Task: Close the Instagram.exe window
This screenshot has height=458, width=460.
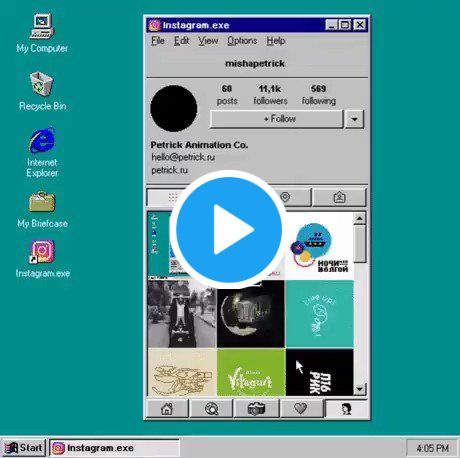Action: point(360,25)
